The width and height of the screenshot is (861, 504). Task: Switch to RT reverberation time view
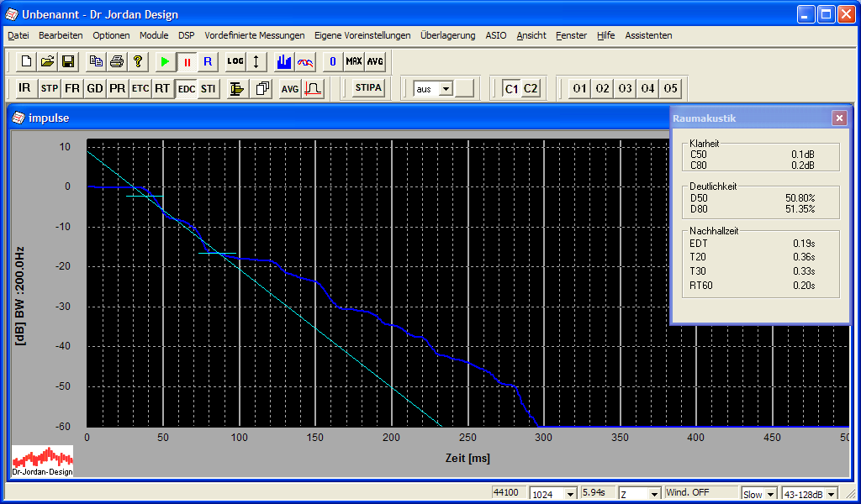(162, 88)
